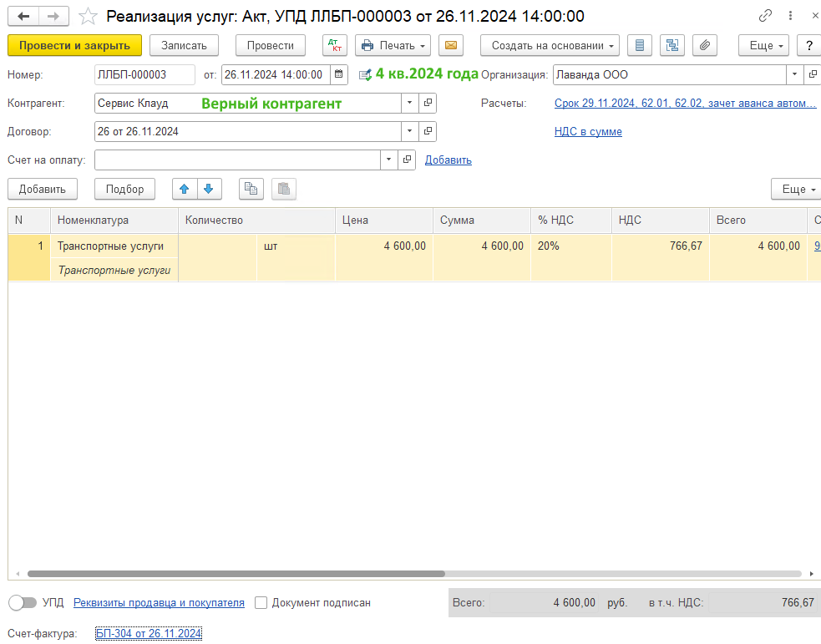
Task: Click Добавить link next to Счет на оплату
Action: point(449,160)
